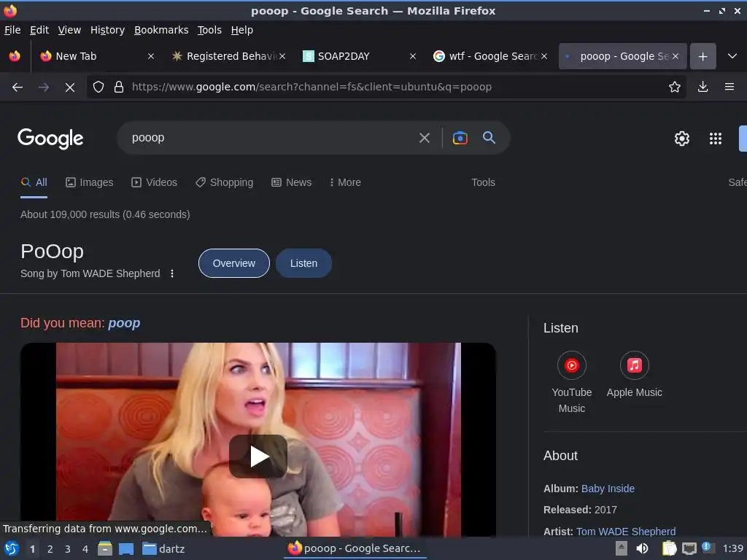Switch to the SOAP2DAY tab
The width and height of the screenshot is (747, 560).
(352, 56)
